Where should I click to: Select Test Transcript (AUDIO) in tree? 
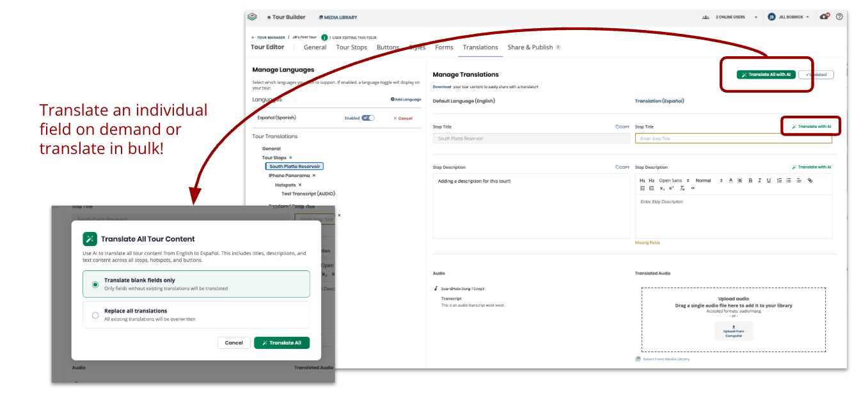coord(308,194)
